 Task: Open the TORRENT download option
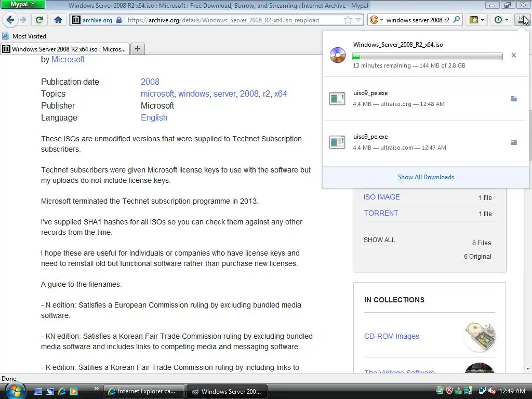[381, 213]
